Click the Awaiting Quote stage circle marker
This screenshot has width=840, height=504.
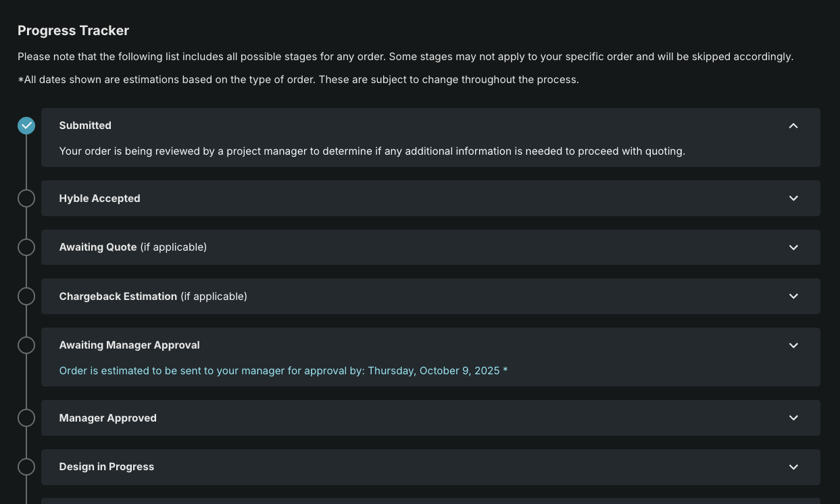[x=26, y=247]
